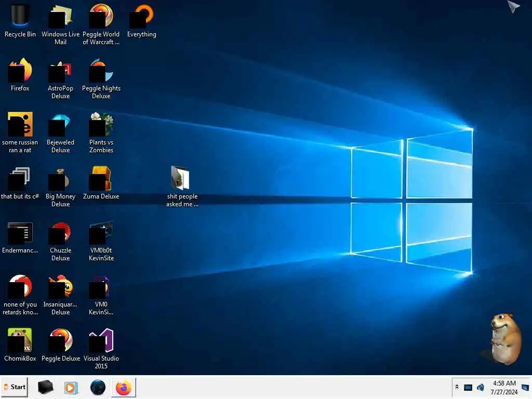Open the volume tray icon

481,388
